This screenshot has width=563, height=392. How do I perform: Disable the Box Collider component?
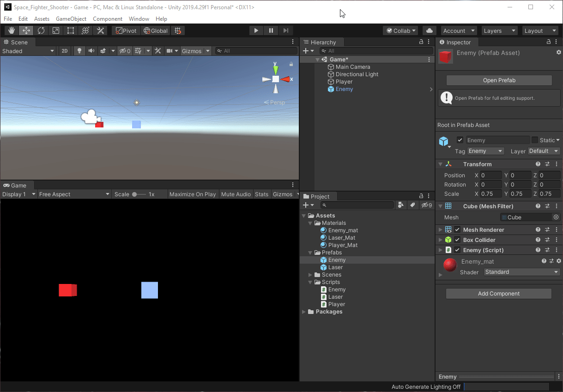(457, 240)
